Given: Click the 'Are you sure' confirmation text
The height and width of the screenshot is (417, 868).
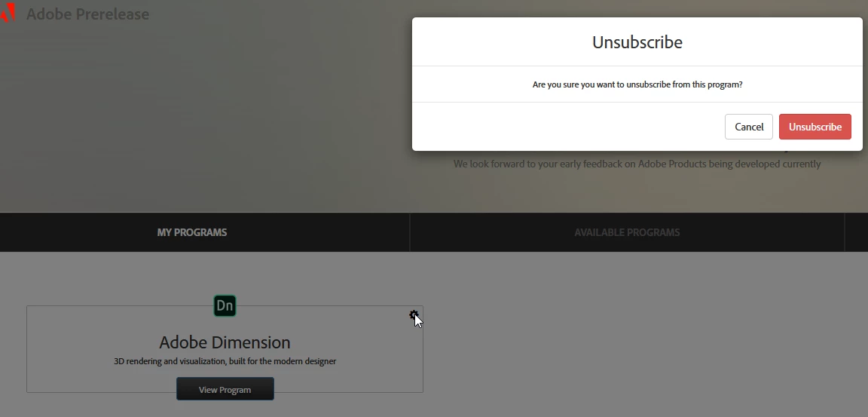Looking at the screenshot, I should [x=637, y=84].
